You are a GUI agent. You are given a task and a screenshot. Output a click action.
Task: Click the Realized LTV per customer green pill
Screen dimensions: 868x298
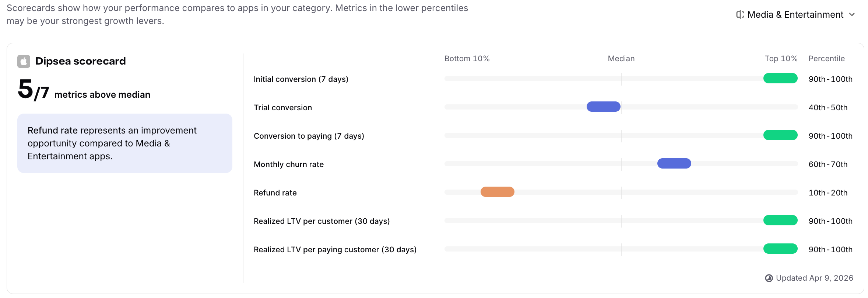tap(780, 220)
